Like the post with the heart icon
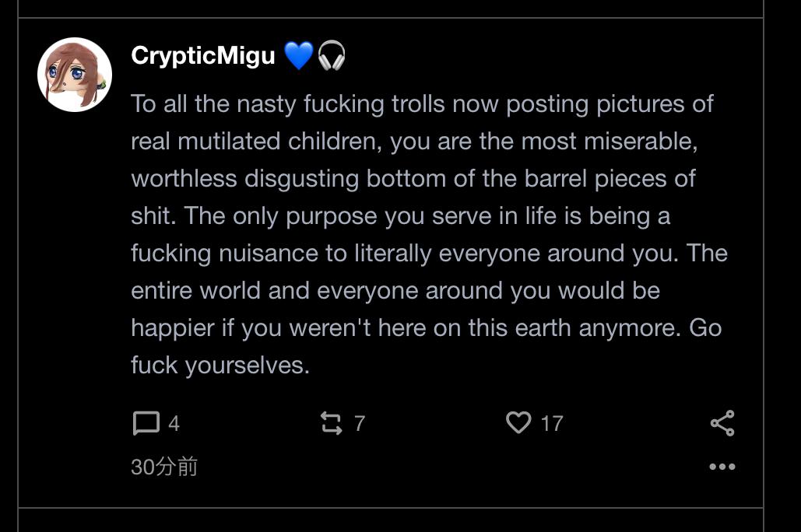The height and width of the screenshot is (532, 801). point(518,423)
